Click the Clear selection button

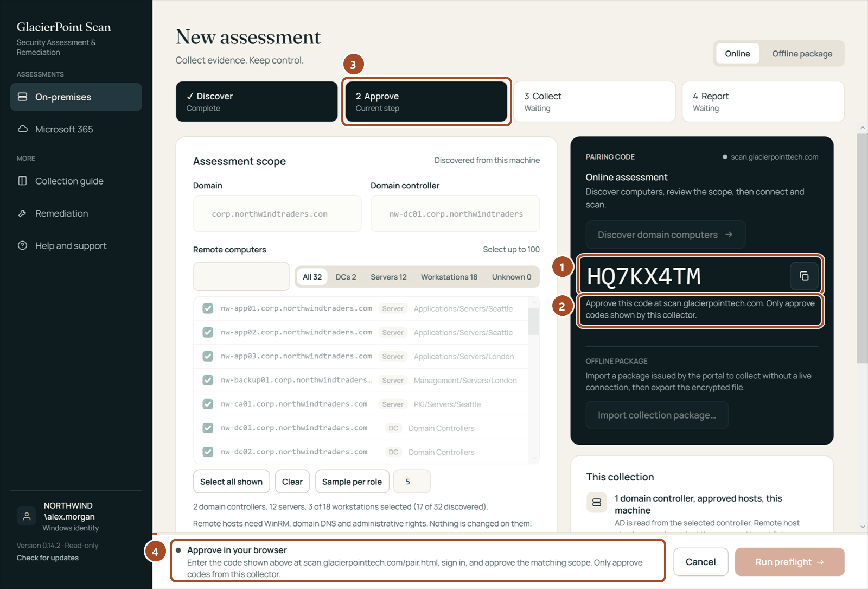(292, 482)
